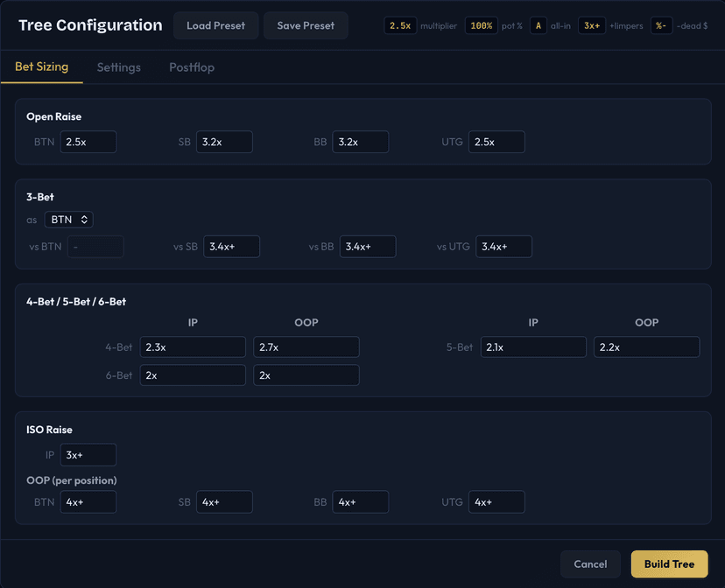Cancel the tree configuration
The width and height of the screenshot is (725, 588).
(x=590, y=564)
